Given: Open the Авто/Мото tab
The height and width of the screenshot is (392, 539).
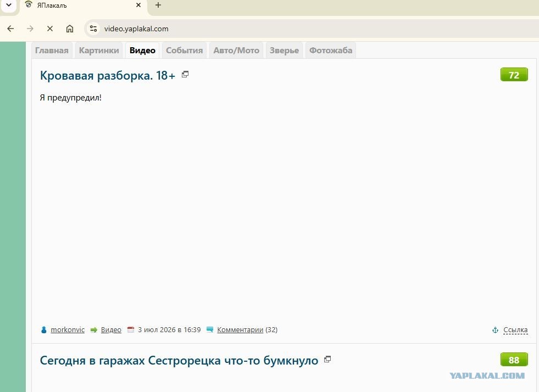Looking at the screenshot, I should pos(236,51).
